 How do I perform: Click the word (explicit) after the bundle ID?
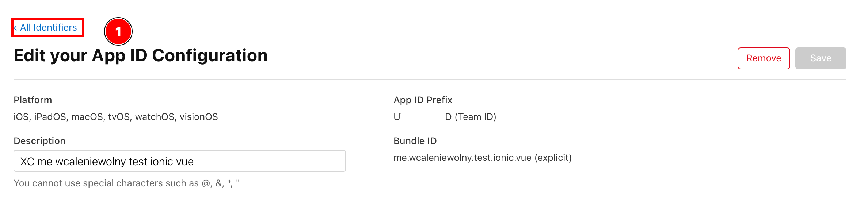(553, 158)
